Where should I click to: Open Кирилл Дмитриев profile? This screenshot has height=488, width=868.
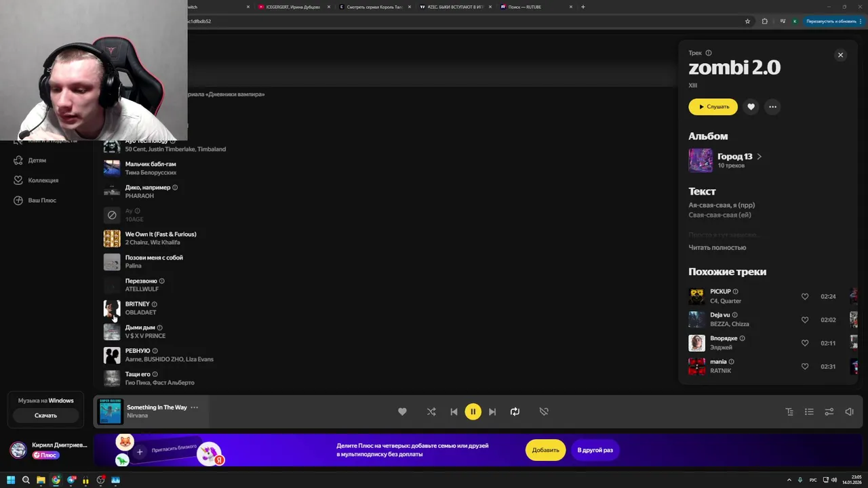click(59, 445)
